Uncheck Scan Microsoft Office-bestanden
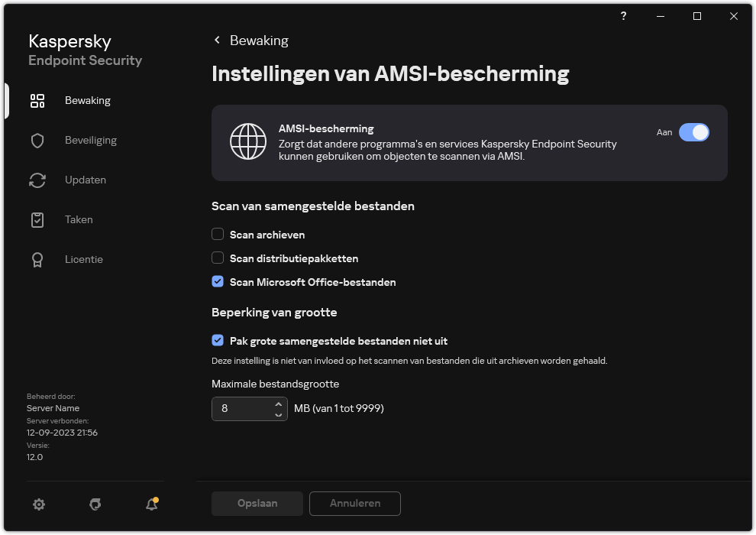 coord(218,282)
